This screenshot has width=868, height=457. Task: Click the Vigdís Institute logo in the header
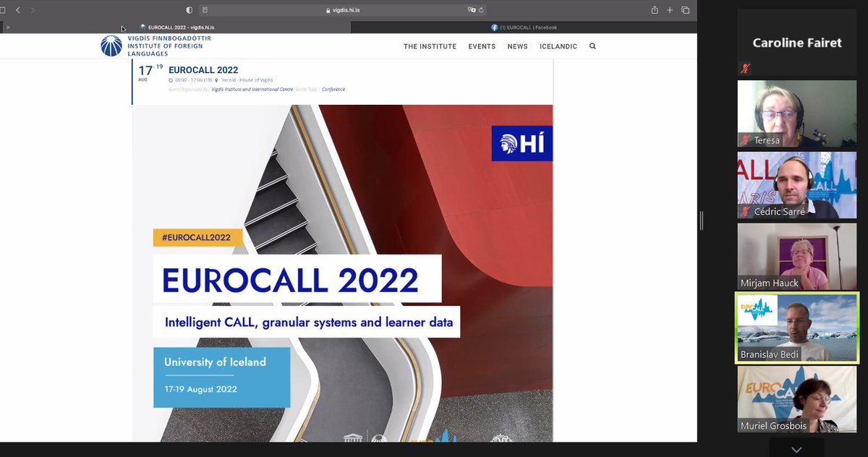110,46
